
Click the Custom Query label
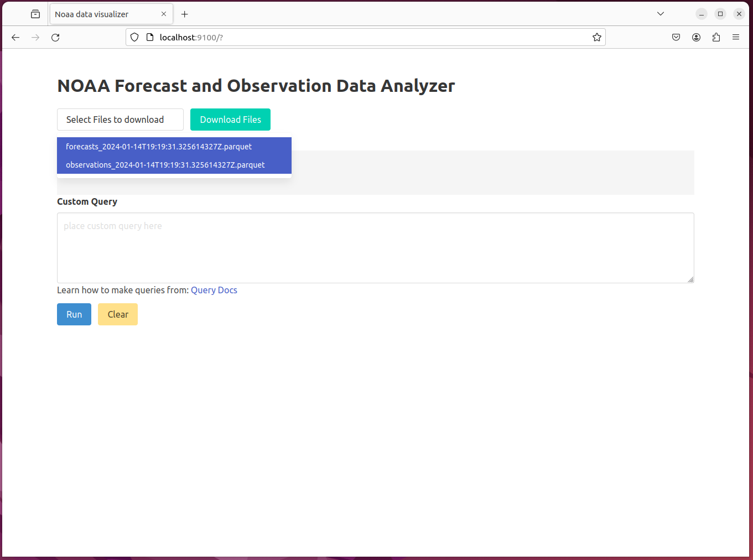[x=87, y=201]
